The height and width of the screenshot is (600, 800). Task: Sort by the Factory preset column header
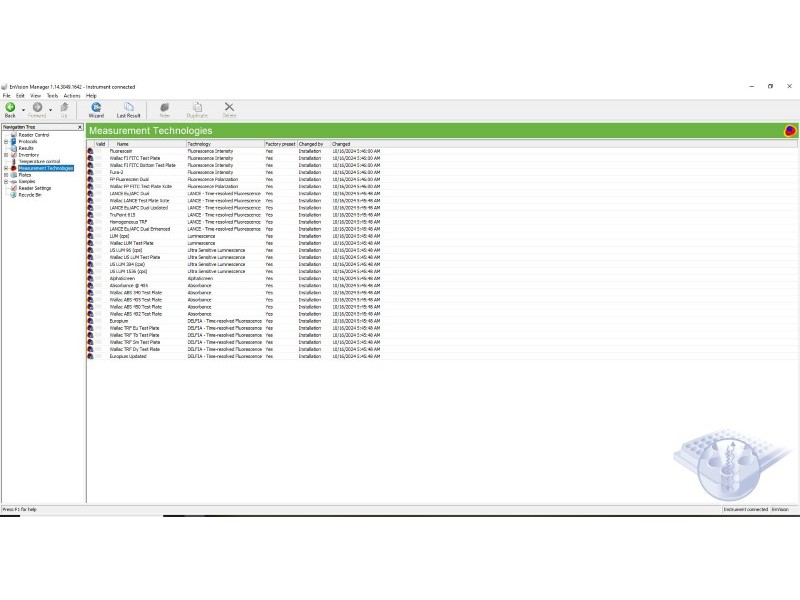281,144
